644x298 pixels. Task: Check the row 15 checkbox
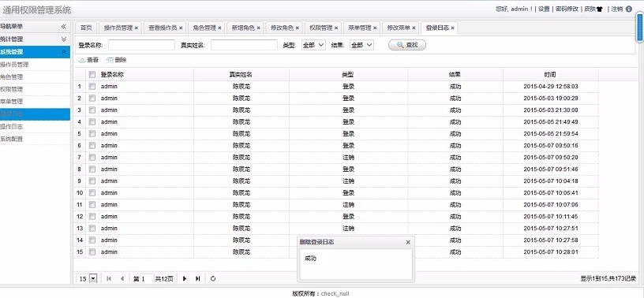point(92,251)
